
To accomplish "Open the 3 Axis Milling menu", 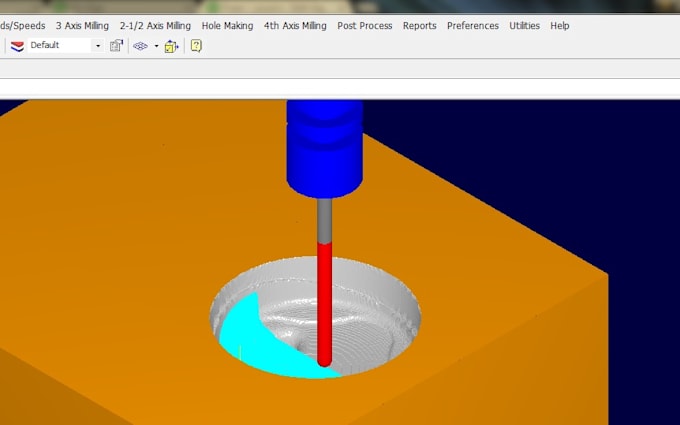I will [x=82, y=26].
